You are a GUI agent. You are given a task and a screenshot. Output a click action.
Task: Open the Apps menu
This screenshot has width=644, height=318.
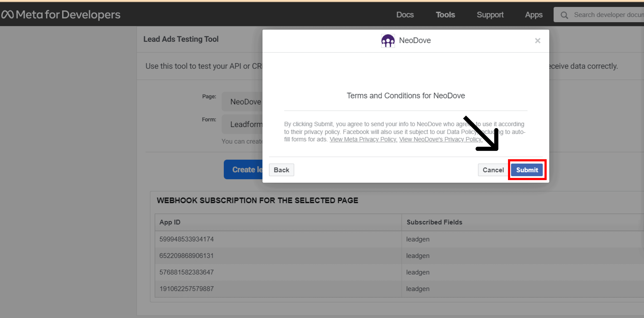point(534,15)
